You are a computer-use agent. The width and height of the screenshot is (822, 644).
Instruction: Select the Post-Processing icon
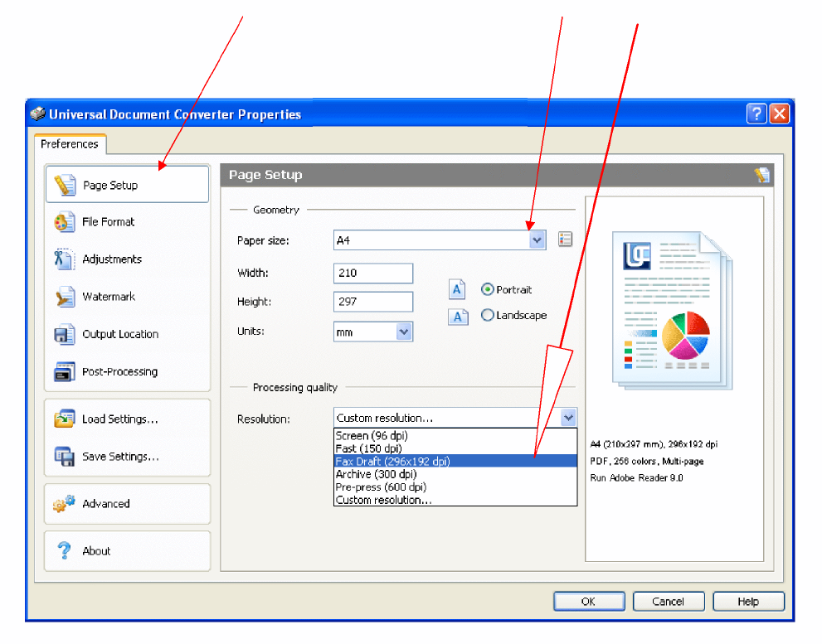coord(65,372)
